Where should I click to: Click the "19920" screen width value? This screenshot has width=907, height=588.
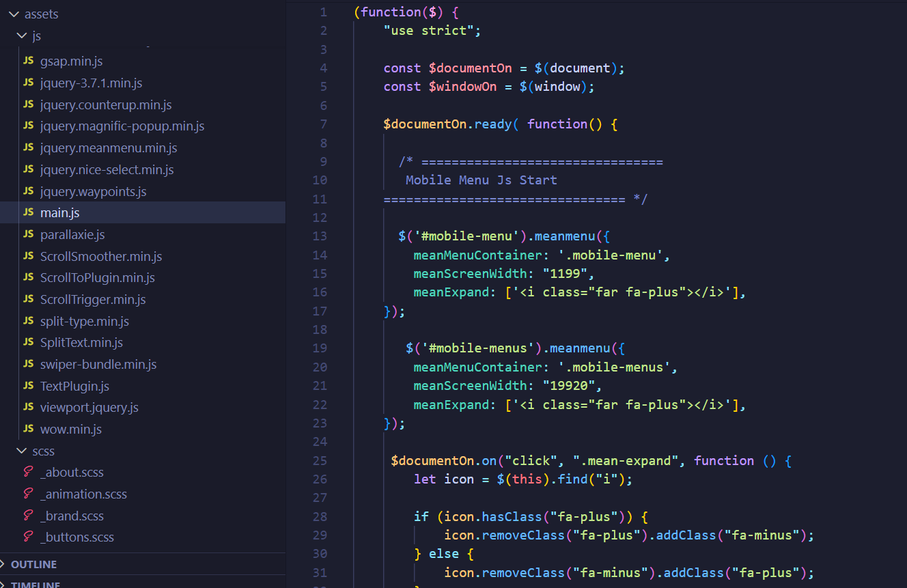[569, 385]
